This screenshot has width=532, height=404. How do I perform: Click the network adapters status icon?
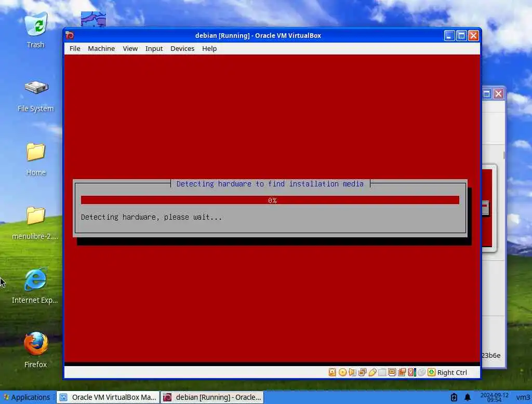tap(362, 372)
